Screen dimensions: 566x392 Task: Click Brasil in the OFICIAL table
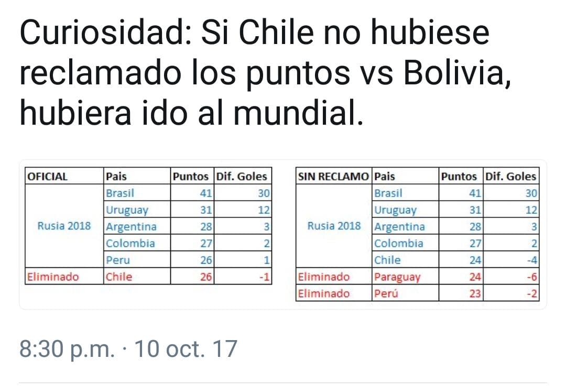120,193
